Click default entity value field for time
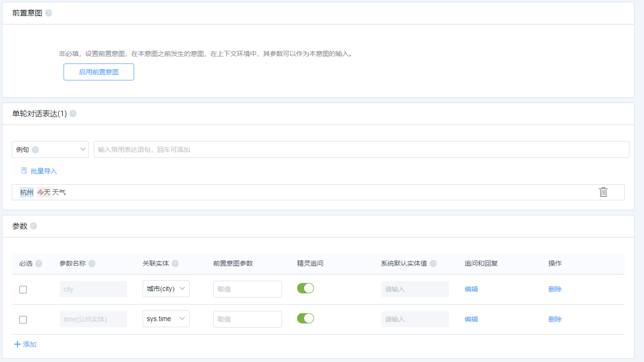 [x=415, y=319]
